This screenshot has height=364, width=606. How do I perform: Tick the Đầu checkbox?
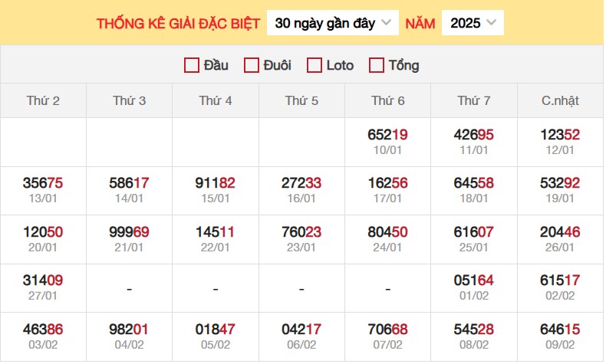192,65
